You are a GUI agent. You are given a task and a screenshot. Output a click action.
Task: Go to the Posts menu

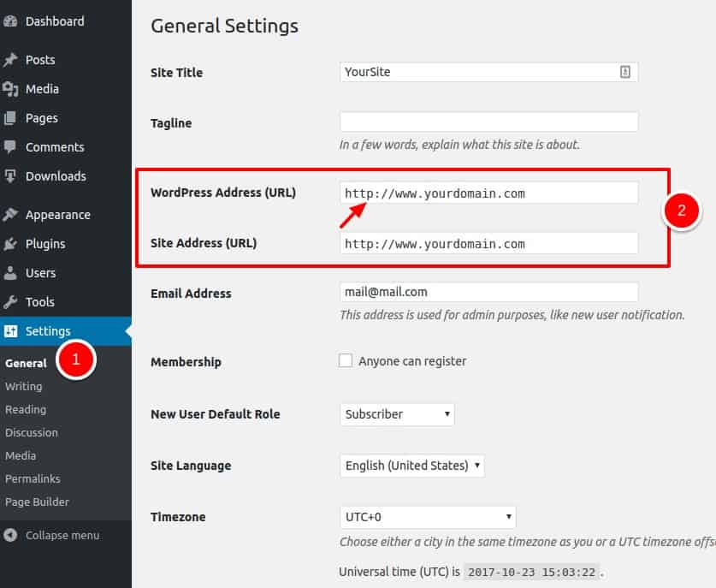(40, 60)
